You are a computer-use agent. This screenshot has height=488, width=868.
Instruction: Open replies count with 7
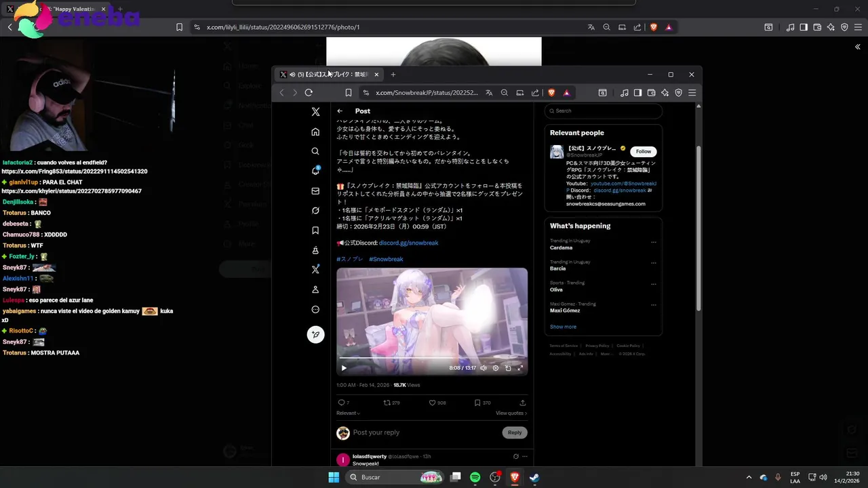[344, 403]
